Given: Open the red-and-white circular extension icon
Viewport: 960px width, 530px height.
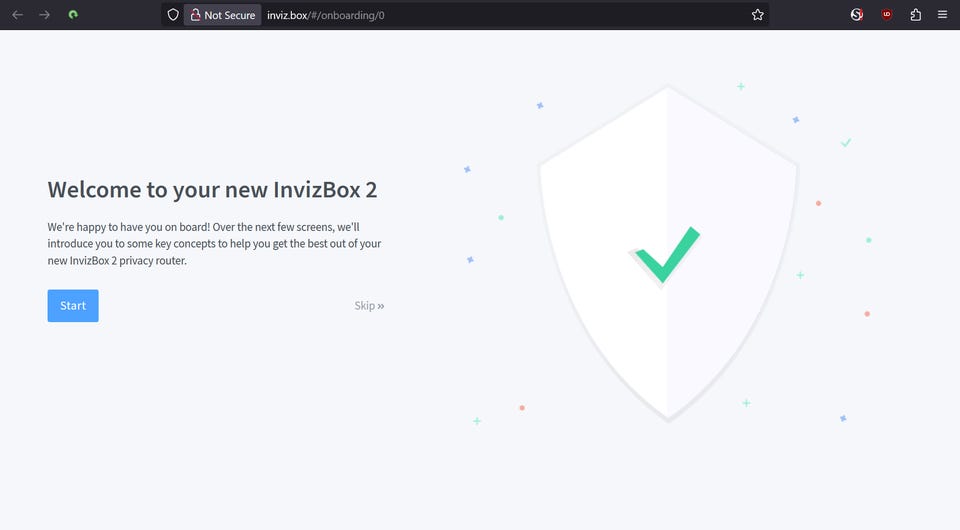Looking at the screenshot, I should click(x=857, y=15).
